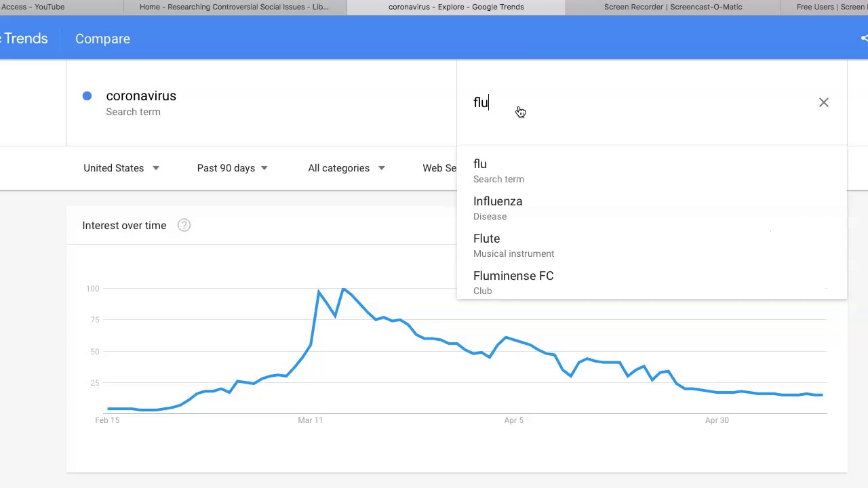Viewport: 868px width, 488px height.
Task: Select the Flute Musical instrument suggestion
Action: (x=652, y=245)
